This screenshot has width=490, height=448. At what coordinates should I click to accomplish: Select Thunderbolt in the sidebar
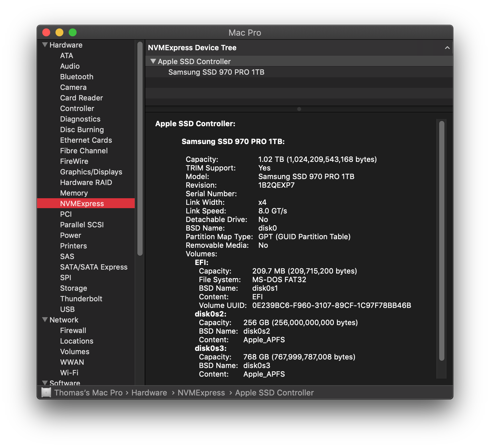81,299
